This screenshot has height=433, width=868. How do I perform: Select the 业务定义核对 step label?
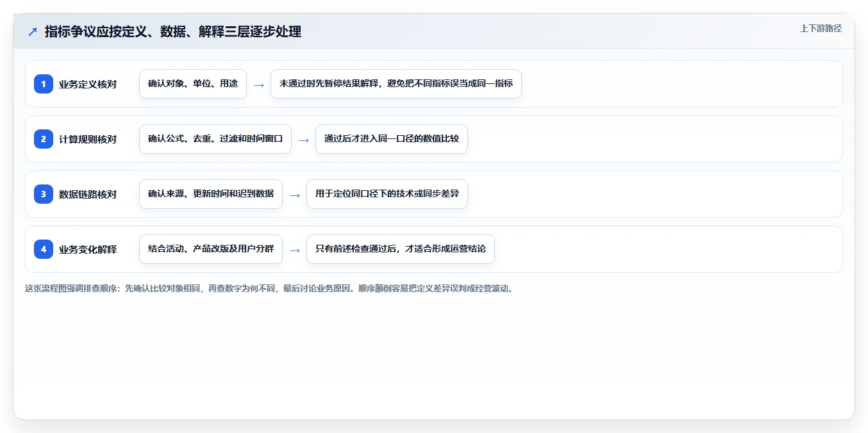88,84
